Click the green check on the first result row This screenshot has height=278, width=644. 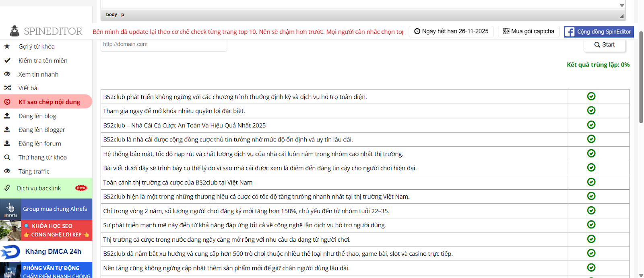coord(591,96)
